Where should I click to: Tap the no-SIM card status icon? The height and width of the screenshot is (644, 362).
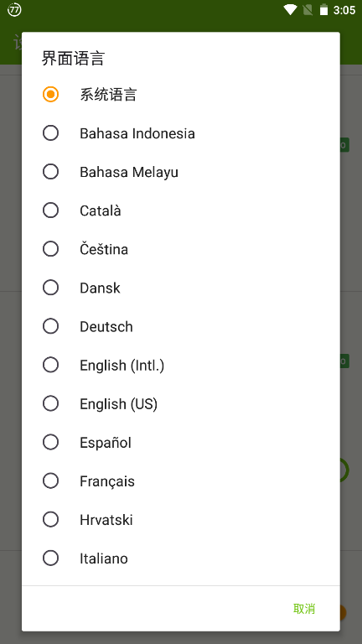coord(308,10)
